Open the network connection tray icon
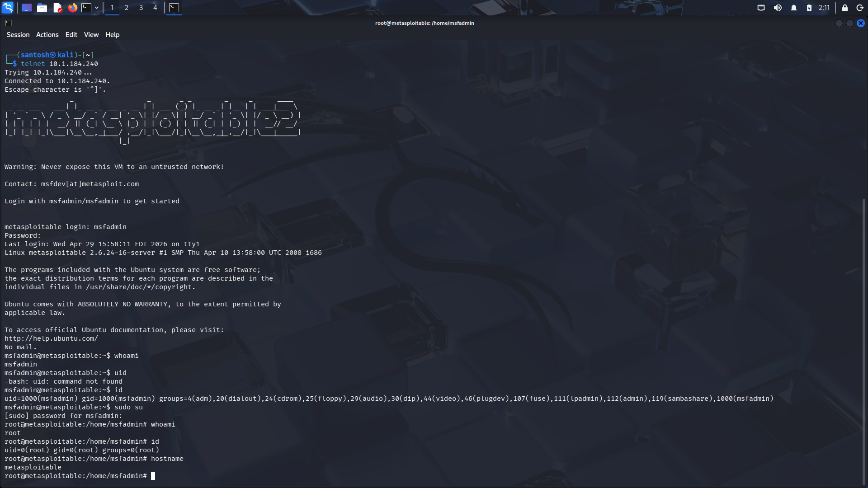The image size is (868, 488). [x=761, y=8]
